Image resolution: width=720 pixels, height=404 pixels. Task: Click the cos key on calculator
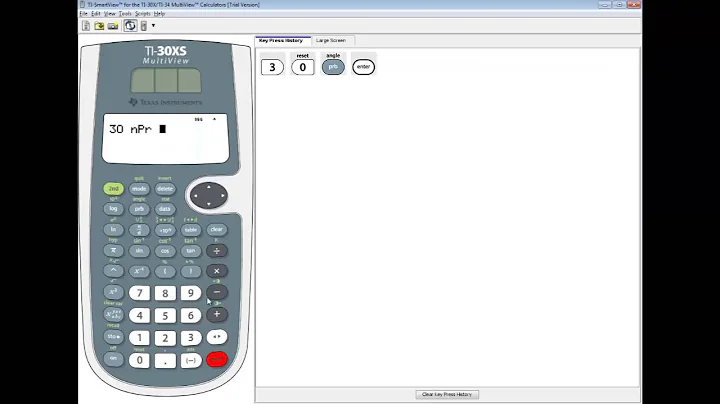165,251
